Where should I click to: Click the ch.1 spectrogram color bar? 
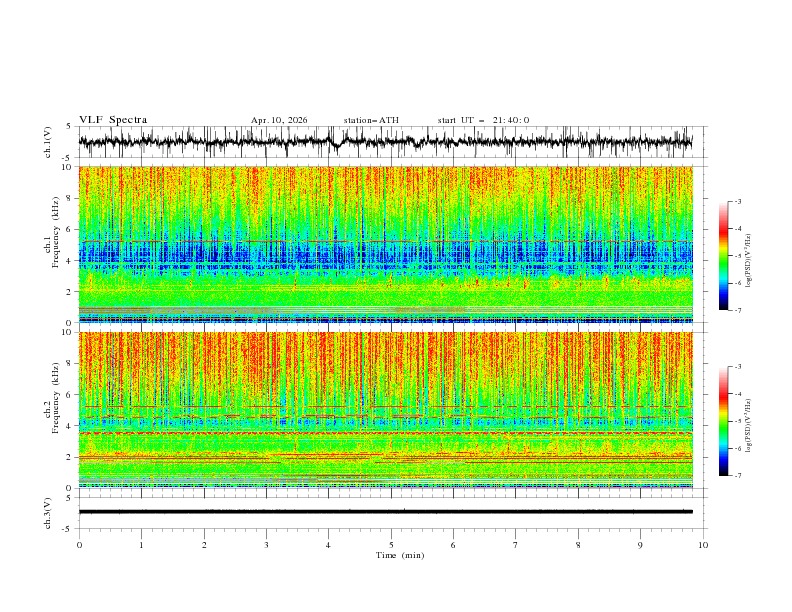pyautogui.click(x=723, y=256)
